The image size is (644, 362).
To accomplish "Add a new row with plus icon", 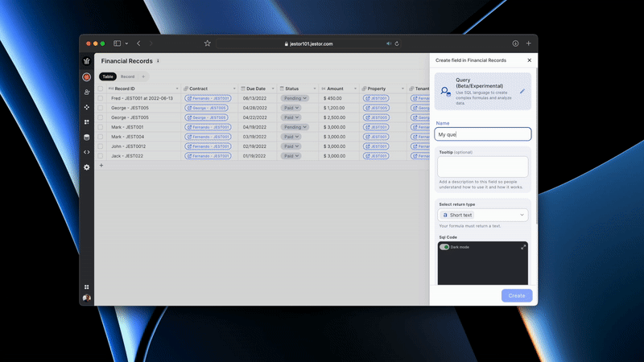I will click(101, 165).
